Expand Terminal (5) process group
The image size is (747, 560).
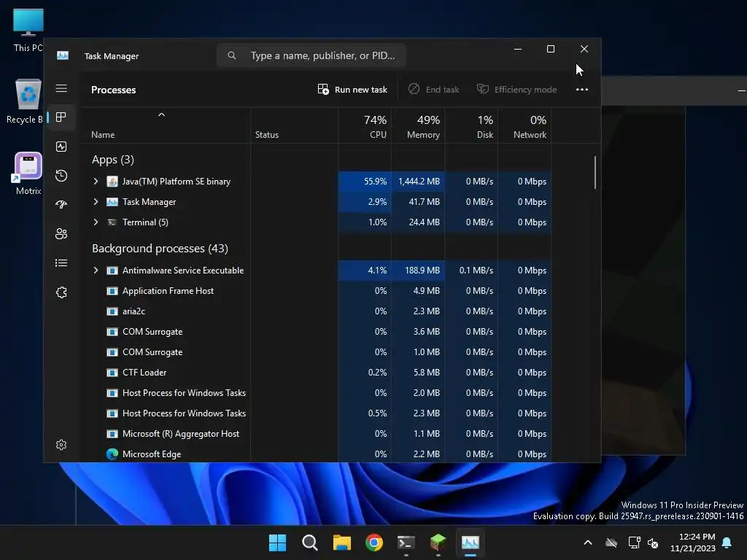[x=96, y=222]
